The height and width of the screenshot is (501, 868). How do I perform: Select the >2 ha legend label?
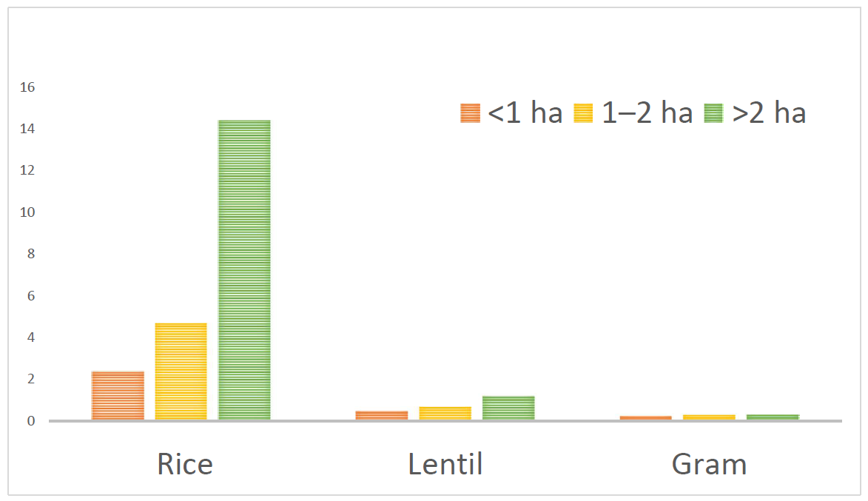[769, 113]
